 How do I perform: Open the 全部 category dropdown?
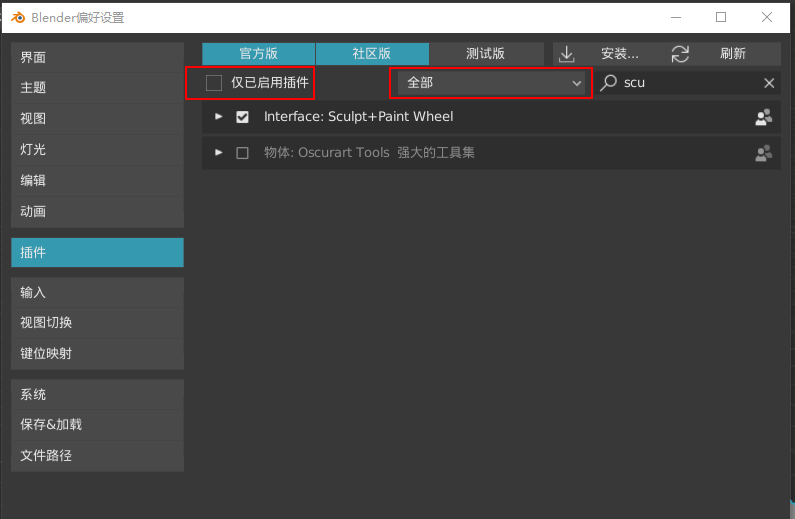click(x=491, y=83)
